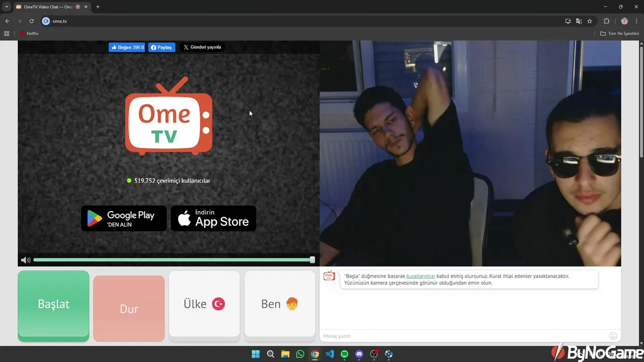Adjust the green volume slider
Image resolution: width=644 pixels, height=362 pixels.
[x=174, y=260]
